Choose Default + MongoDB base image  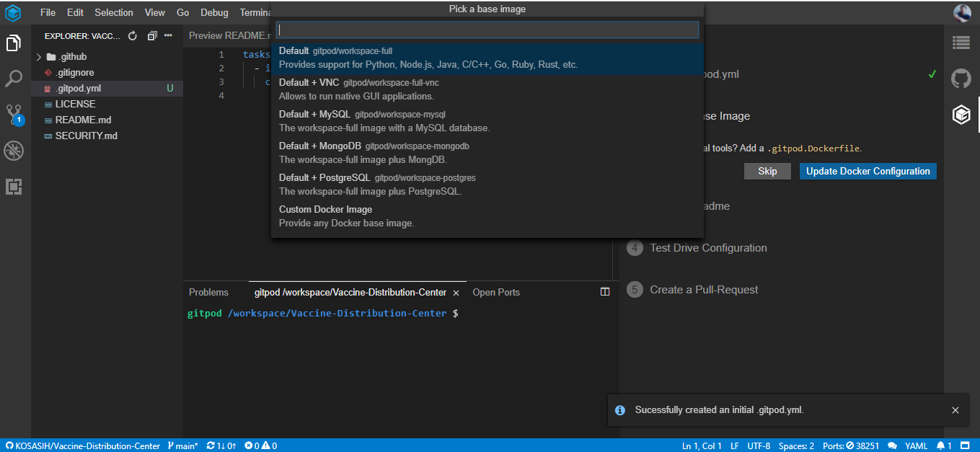pos(487,153)
